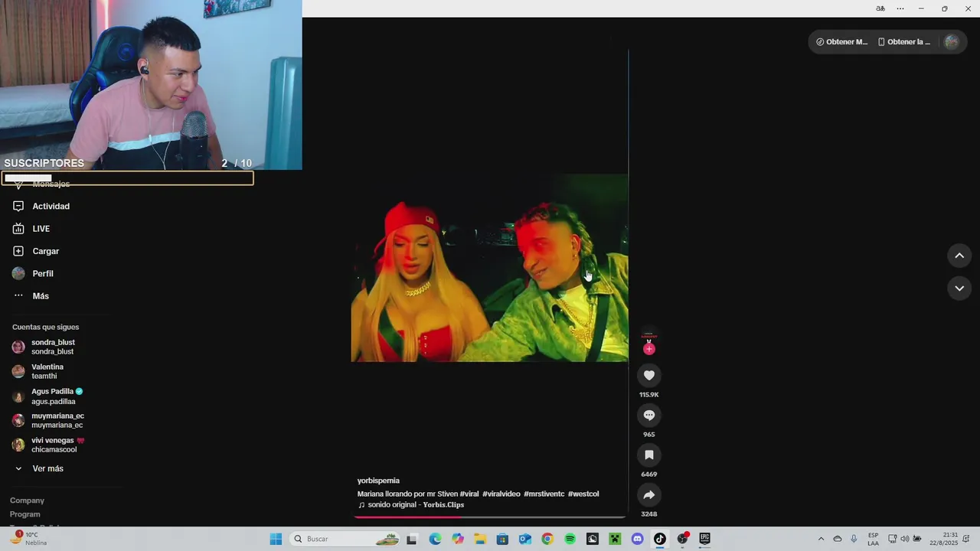Go to the previous video with up chevron
980x551 pixels.
(x=959, y=256)
